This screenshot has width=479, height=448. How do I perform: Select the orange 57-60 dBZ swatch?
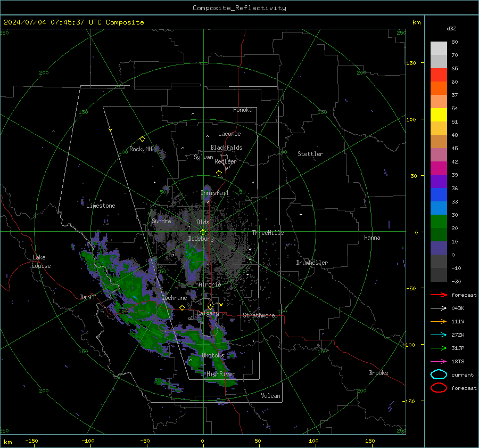coord(439,88)
